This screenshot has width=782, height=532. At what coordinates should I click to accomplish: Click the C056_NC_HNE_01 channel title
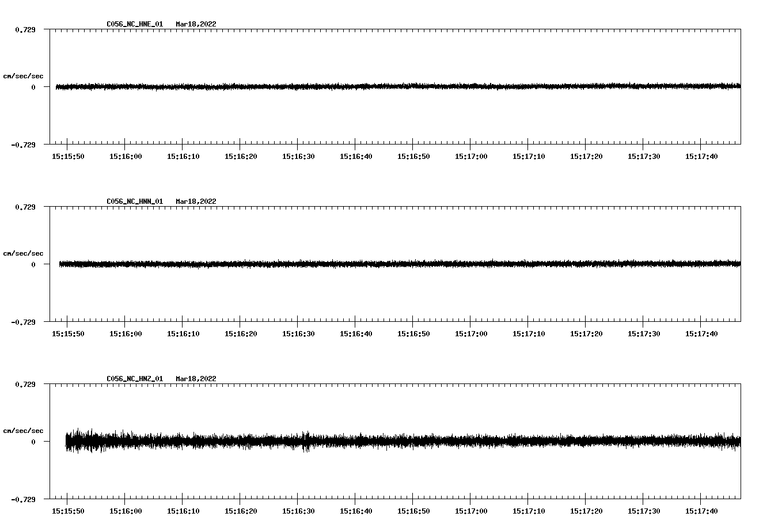click(x=134, y=24)
